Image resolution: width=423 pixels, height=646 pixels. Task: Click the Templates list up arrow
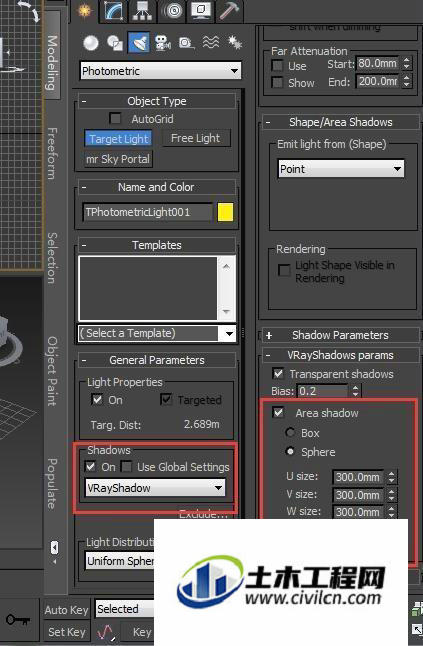(226, 267)
